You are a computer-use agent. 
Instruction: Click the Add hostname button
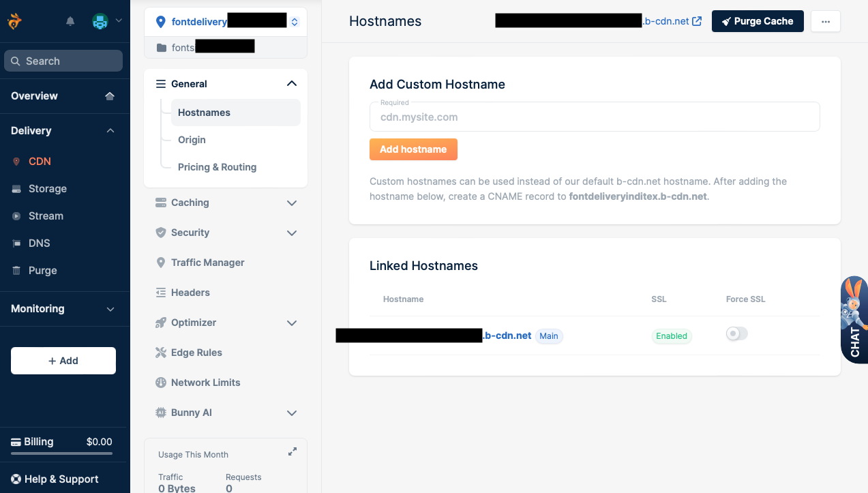point(413,149)
